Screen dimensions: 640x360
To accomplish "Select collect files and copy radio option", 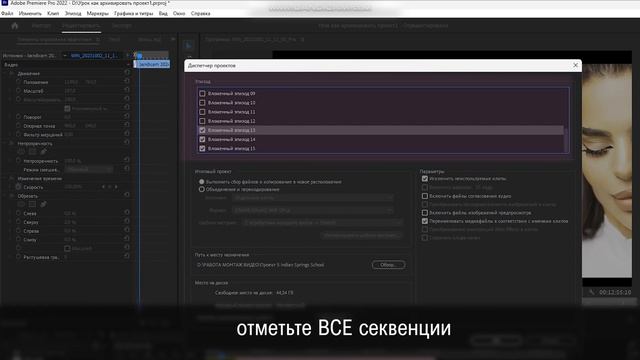I will (x=202, y=182).
